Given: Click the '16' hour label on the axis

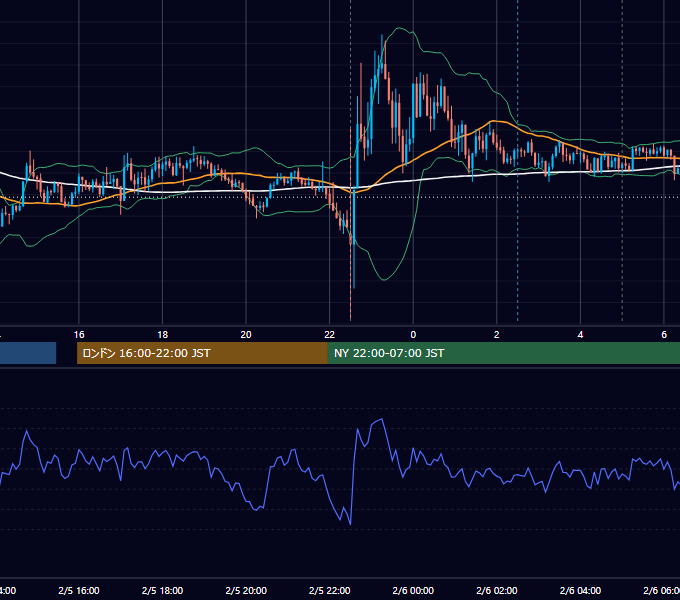Looking at the screenshot, I should tap(79, 335).
